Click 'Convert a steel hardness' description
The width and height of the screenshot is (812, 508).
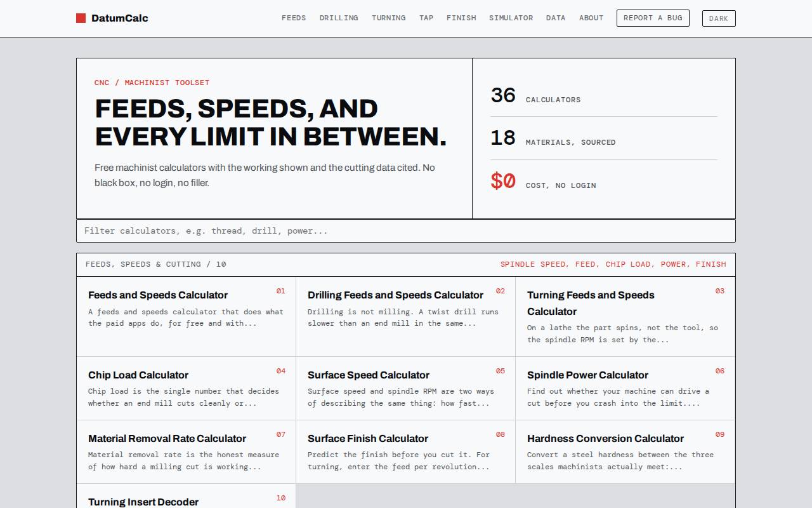620,461
